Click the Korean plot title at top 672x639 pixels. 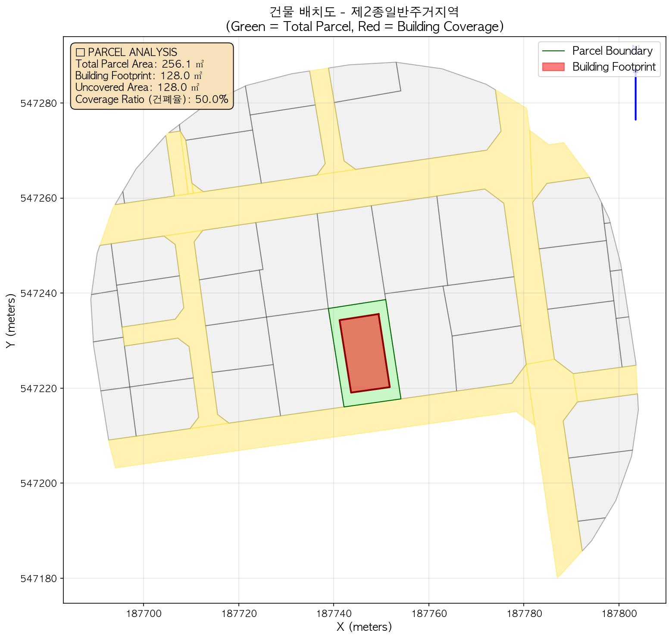pos(365,11)
